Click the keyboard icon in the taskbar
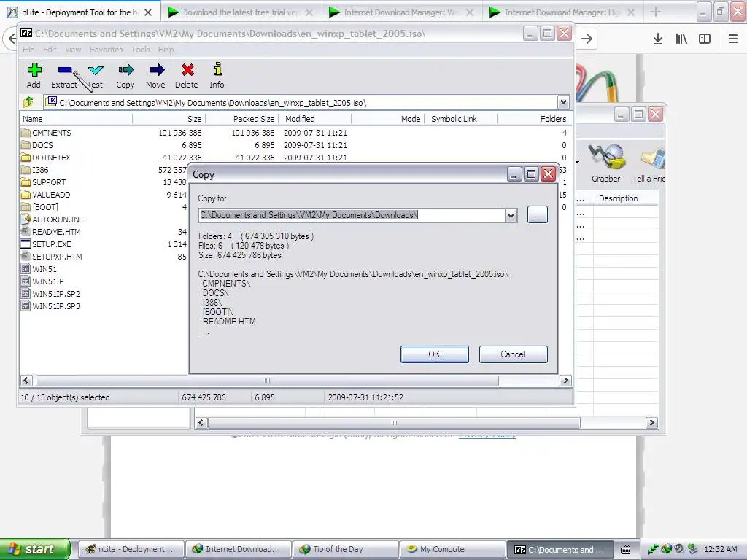Screen dimensions: 747x560 tap(626, 550)
